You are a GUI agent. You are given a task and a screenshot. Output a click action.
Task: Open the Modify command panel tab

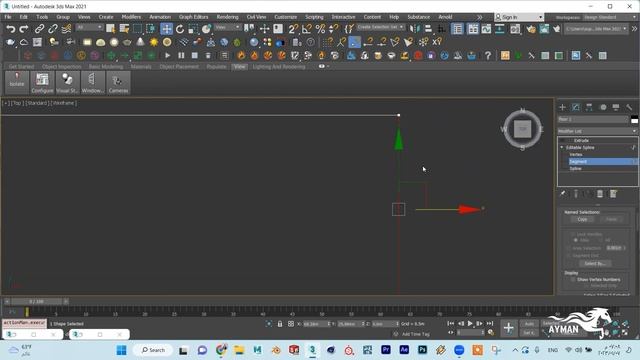click(576, 107)
